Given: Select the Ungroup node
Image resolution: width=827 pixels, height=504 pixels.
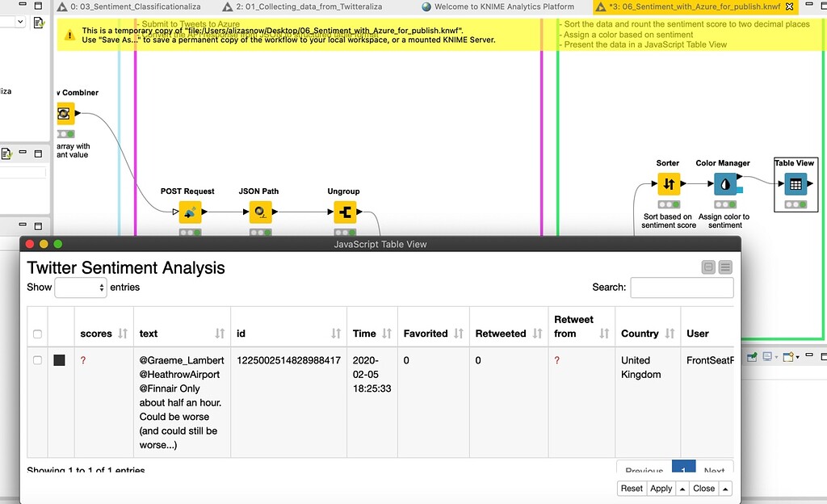Looking at the screenshot, I should click(343, 212).
